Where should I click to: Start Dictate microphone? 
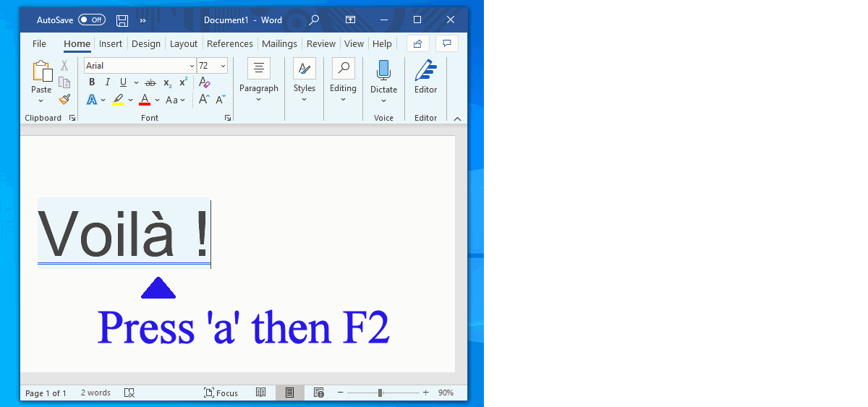(384, 70)
